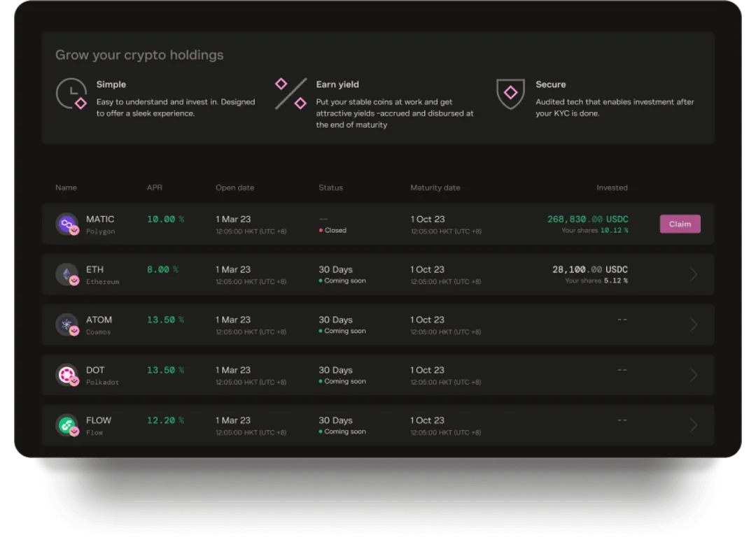Screen dimensions: 756x542
Task: Click the 1 Oct 23 date on FLOW row
Action: click(427, 420)
